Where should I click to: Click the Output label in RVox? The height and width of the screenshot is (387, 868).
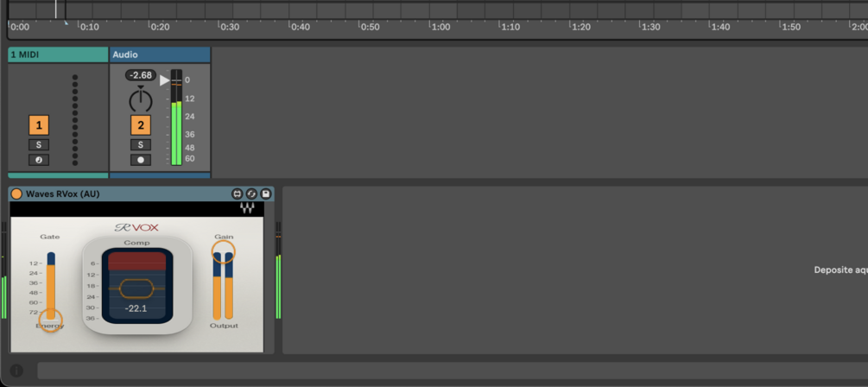click(224, 326)
